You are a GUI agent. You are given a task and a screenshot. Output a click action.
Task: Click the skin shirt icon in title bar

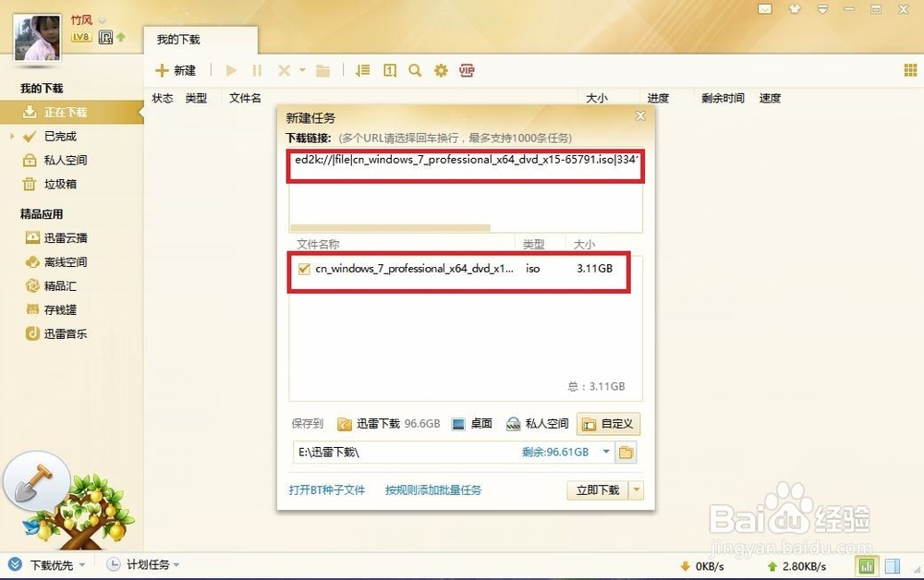click(795, 9)
